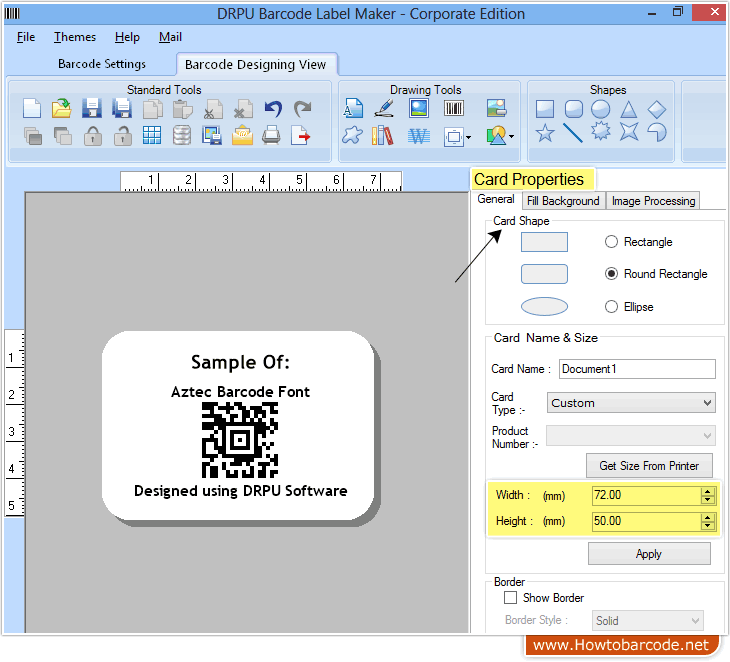Select the WordArt W tool

coord(419,136)
